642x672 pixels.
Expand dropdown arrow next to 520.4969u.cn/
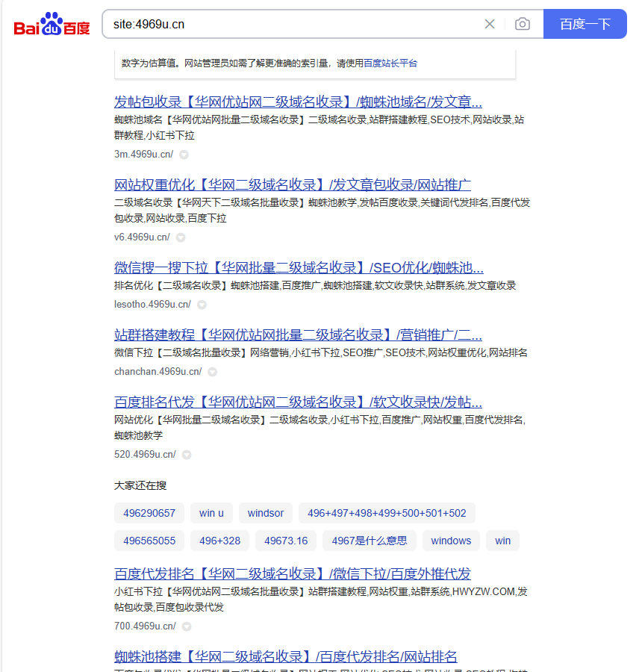point(187,455)
